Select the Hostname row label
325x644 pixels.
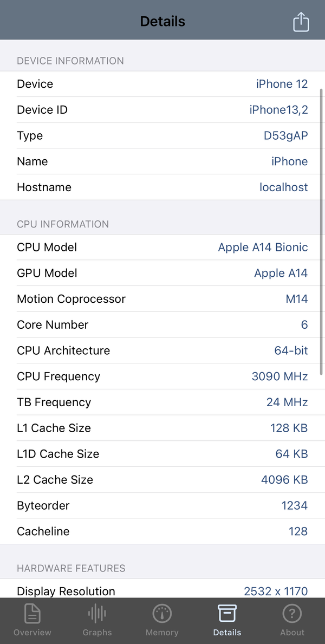click(x=44, y=187)
